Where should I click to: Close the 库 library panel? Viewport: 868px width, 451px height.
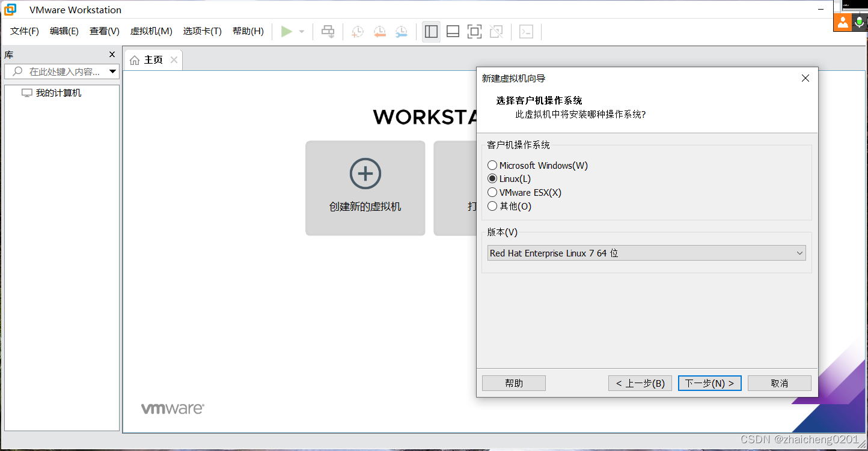112,55
